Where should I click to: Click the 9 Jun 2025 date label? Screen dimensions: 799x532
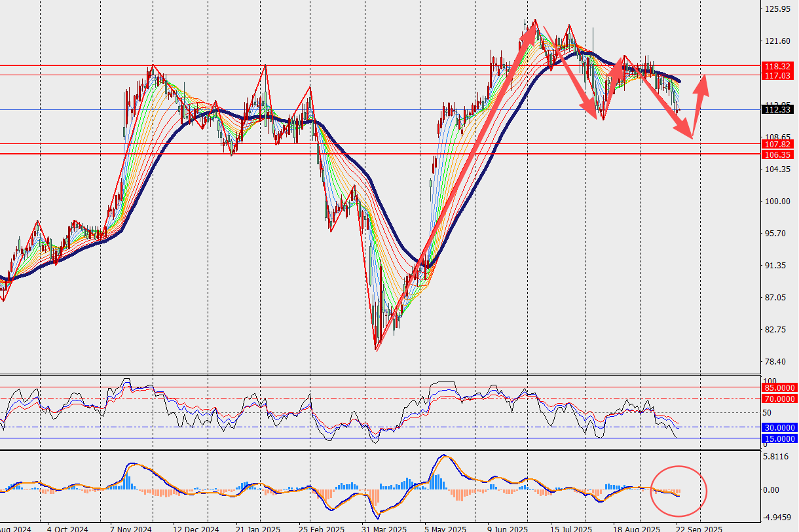[x=508, y=527]
